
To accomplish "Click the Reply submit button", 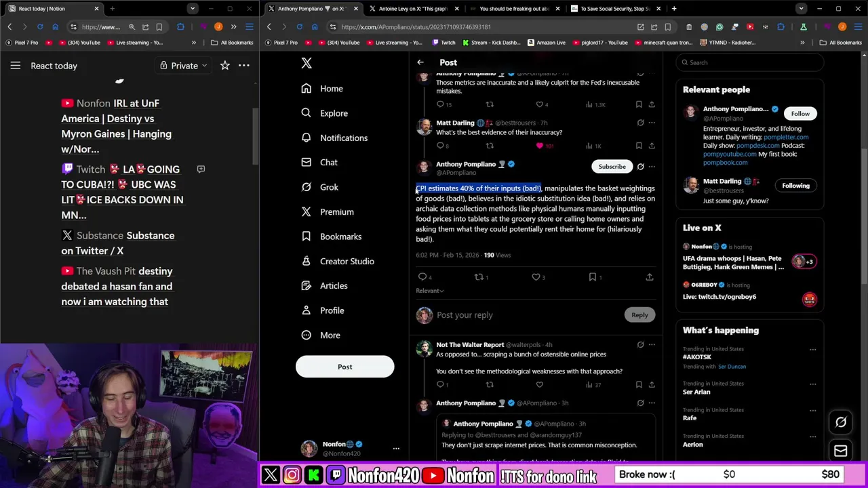I will coord(639,315).
